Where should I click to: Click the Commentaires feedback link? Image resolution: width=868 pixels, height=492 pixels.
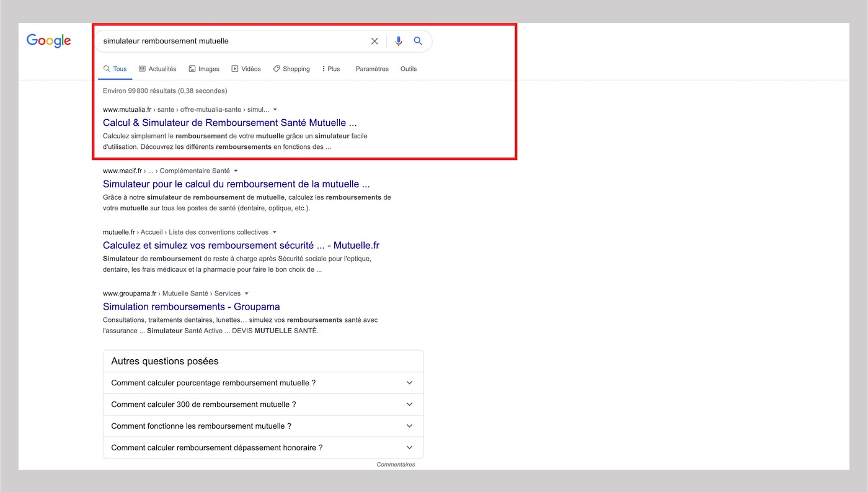[x=396, y=464]
